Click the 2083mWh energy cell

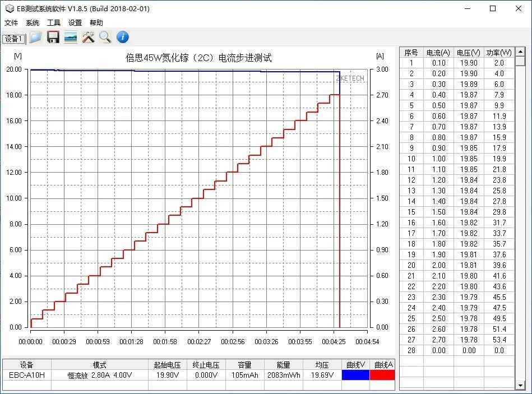[283, 375]
